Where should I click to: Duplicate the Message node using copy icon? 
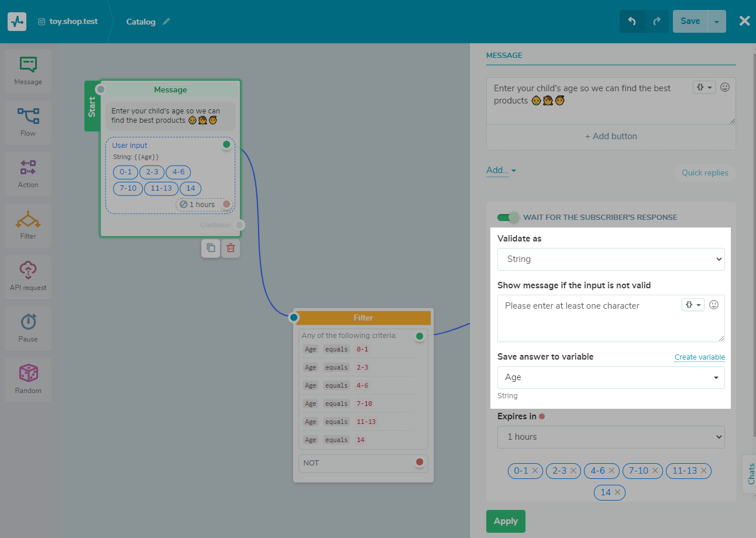tap(211, 248)
